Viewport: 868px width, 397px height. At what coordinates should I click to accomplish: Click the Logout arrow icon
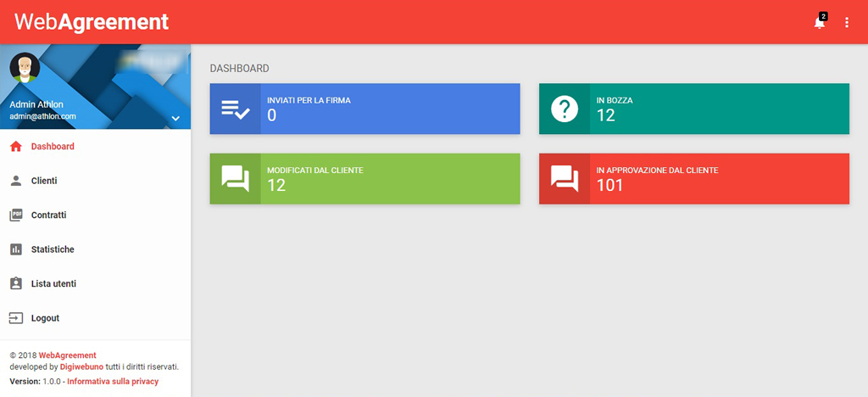pyautogui.click(x=15, y=318)
